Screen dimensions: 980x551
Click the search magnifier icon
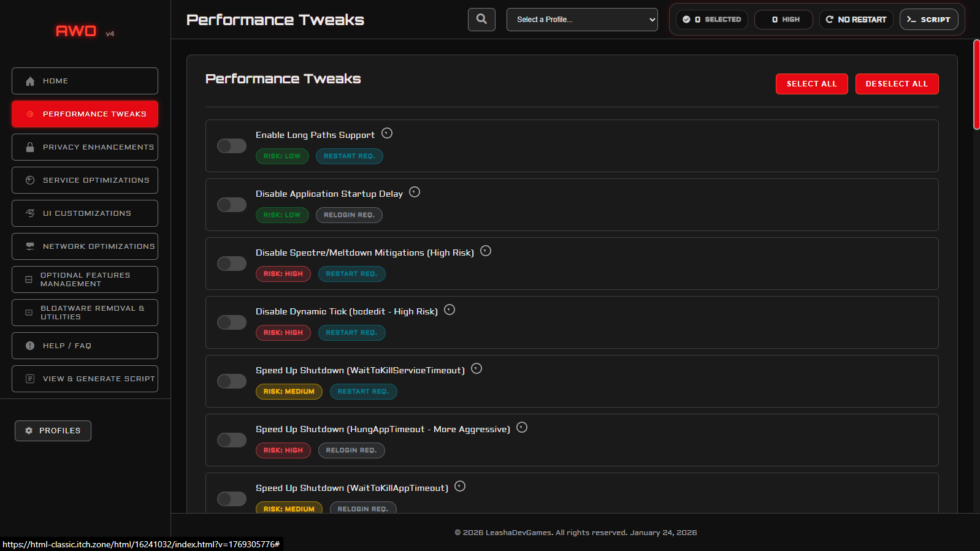481,20
